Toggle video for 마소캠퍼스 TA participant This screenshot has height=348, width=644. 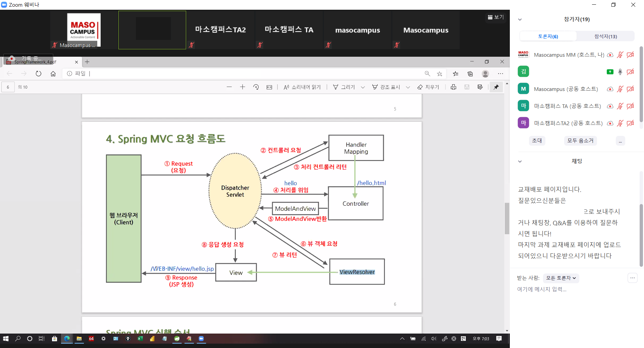pyautogui.click(x=630, y=106)
